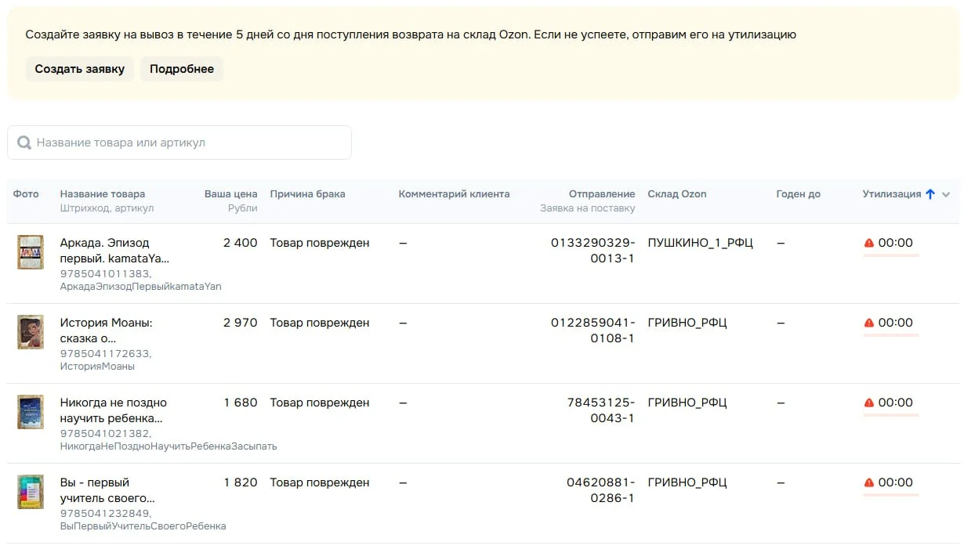Click shipment number 78453125-0043-1
The image size is (964, 560).
point(601,410)
